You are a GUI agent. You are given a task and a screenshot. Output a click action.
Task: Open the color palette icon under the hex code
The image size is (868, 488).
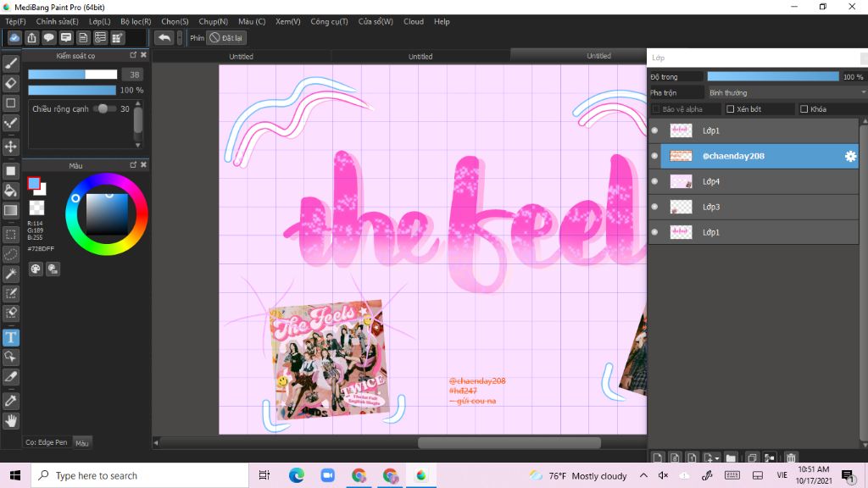click(36, 269)
